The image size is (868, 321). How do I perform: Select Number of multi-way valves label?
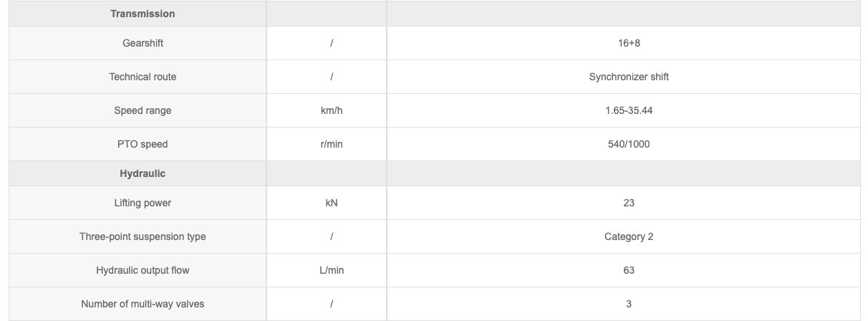(143, 304)
